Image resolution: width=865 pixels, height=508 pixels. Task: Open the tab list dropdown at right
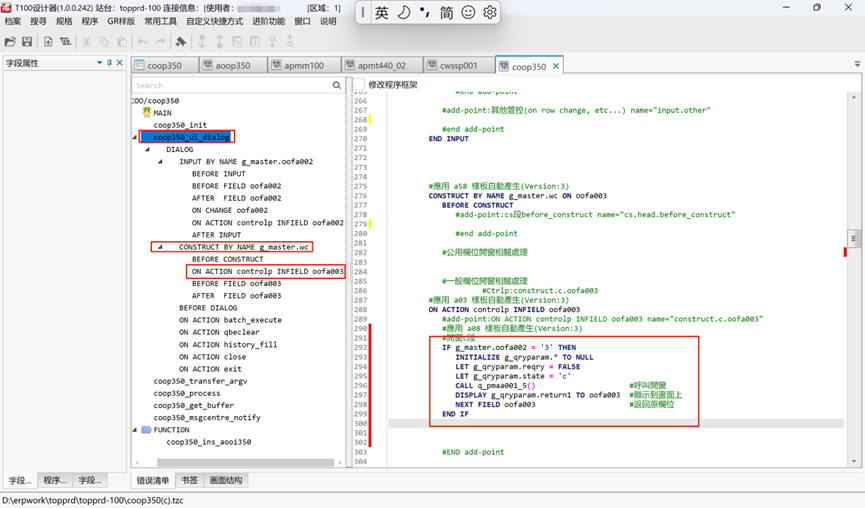click(x=857, y=64)
